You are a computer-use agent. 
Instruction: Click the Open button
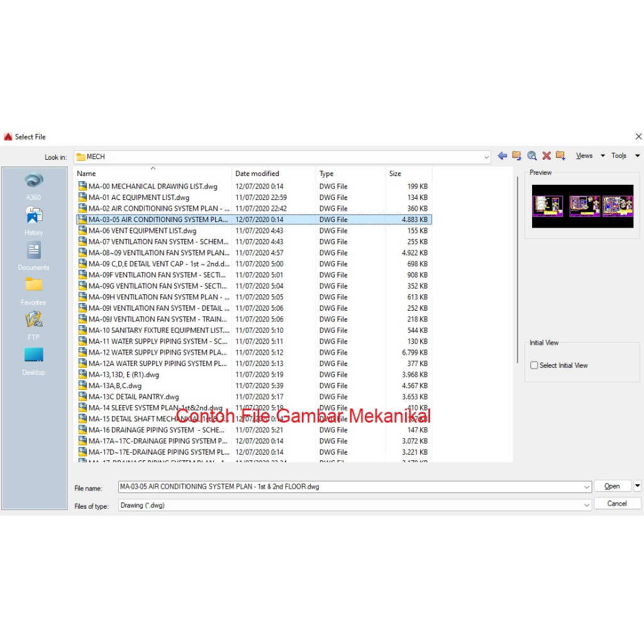click(x=612, y=486)
